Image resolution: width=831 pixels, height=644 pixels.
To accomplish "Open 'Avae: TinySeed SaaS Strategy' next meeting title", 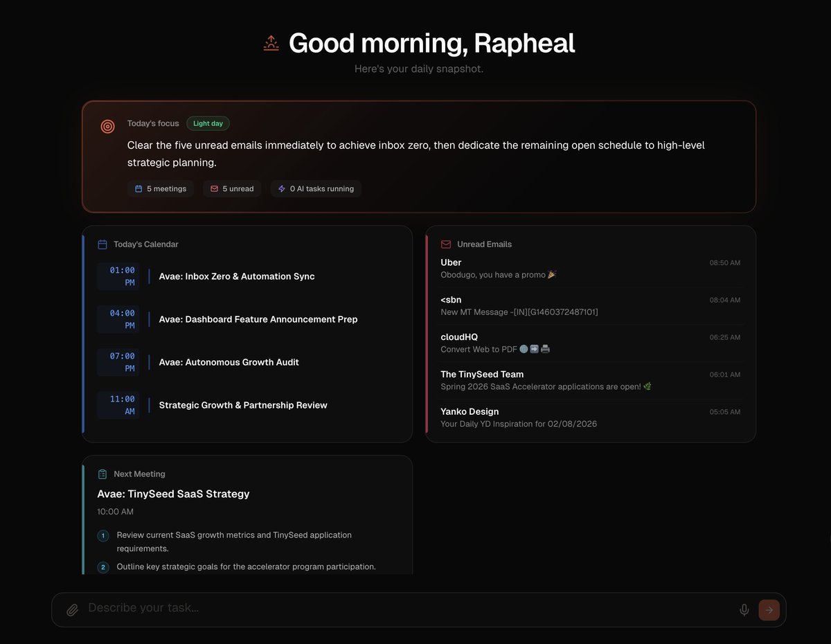I will [173, 494].
